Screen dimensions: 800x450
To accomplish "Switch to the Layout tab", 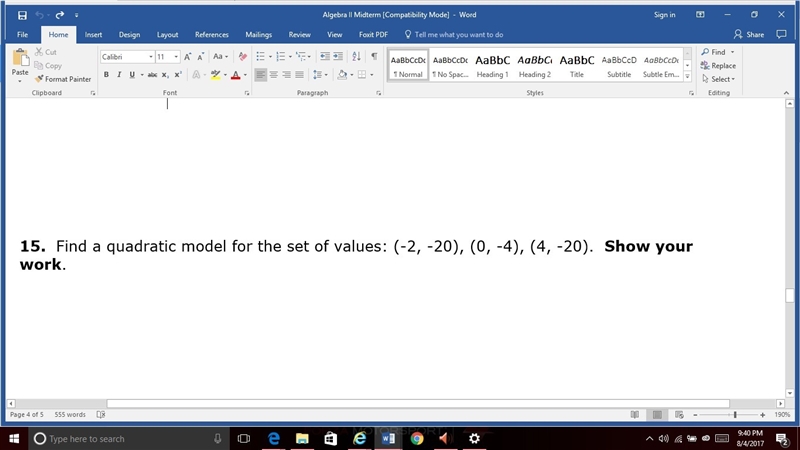I will coord(167,35).
